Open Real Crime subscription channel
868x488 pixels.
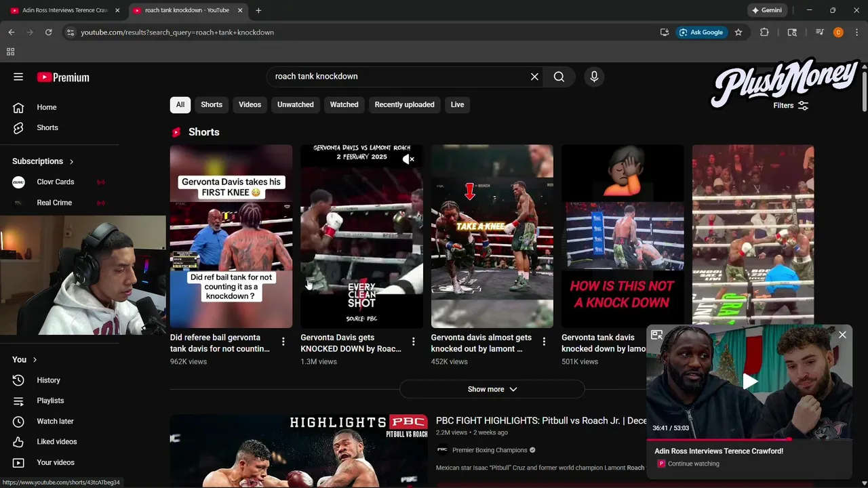point(54,203)
